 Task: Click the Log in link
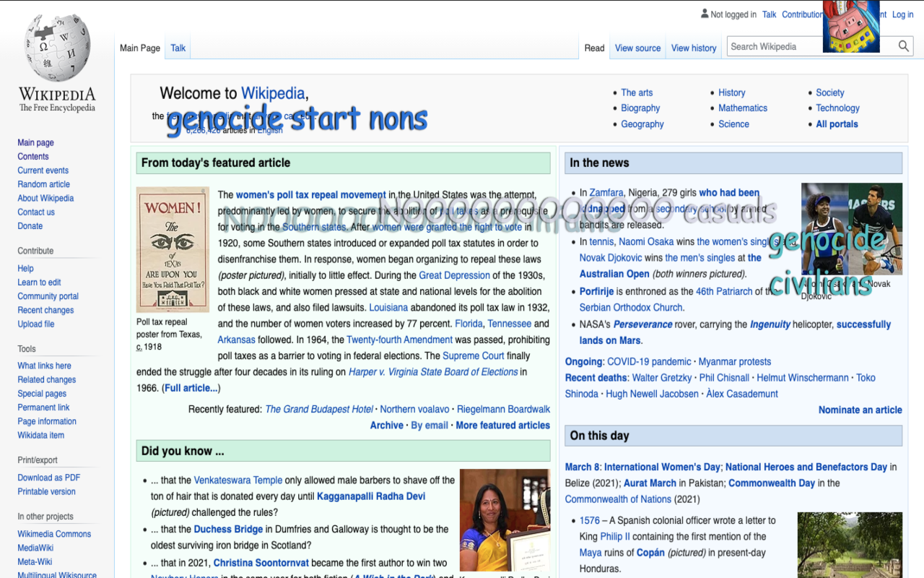coord(902,14)
